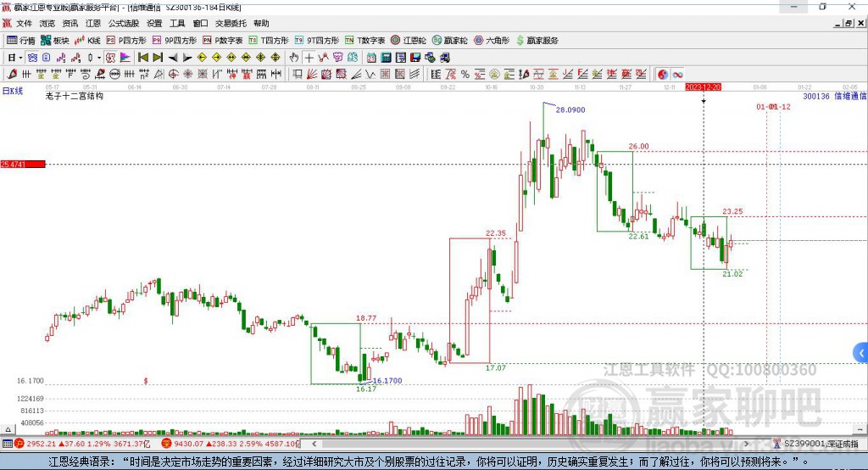This screenshot has height=470, width=868.
Task: Toggle the infinity loop icon
Action: tap(677, 75)
